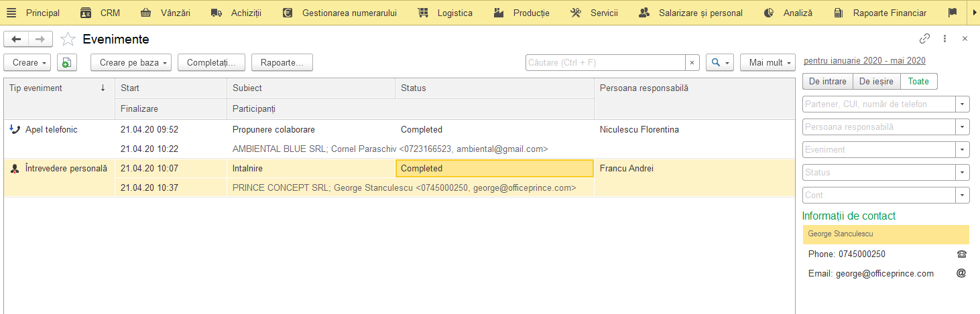Select the De intrare filter toggle
The image size is (980, 314).
pos(827,81)
